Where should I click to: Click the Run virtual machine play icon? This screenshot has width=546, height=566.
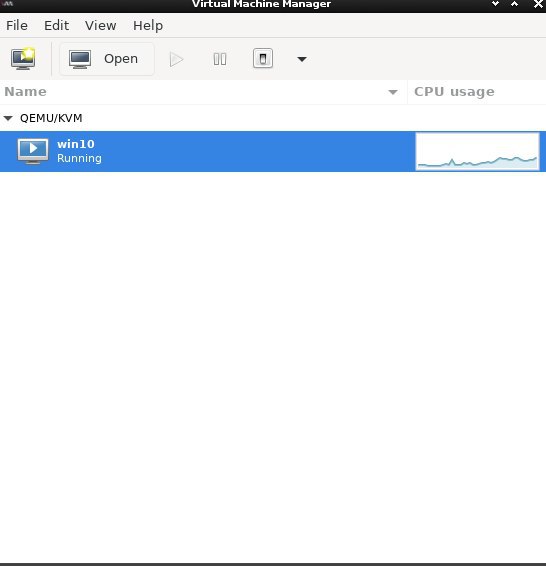click(176, 60)
